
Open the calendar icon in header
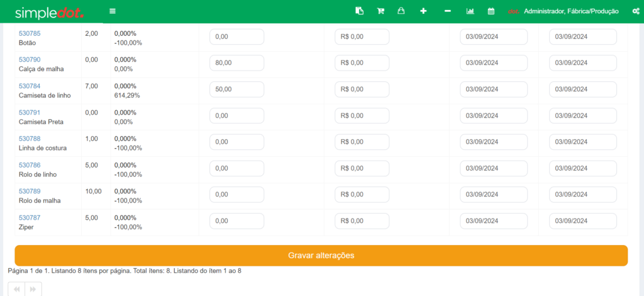coord(491,11)
